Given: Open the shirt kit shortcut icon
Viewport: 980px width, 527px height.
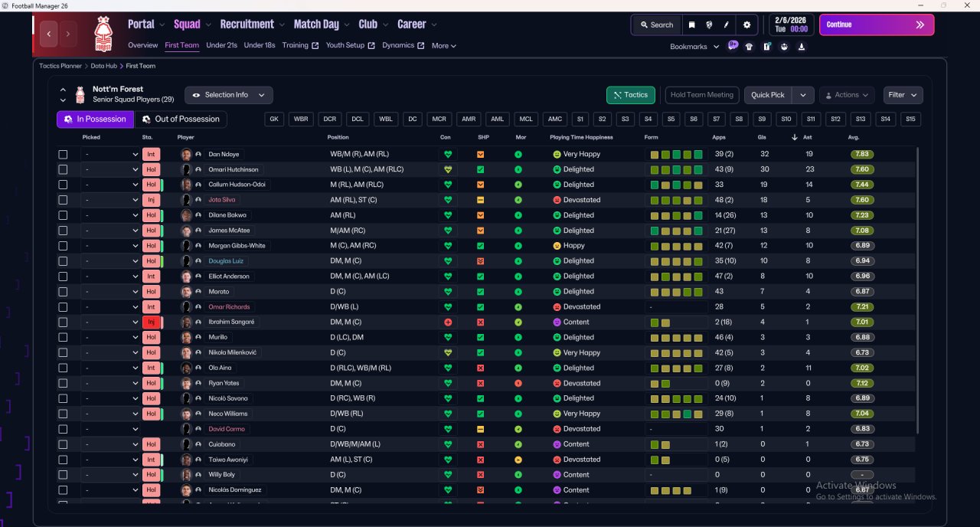Looking at the screenshot, I should (x=749, y=47).
